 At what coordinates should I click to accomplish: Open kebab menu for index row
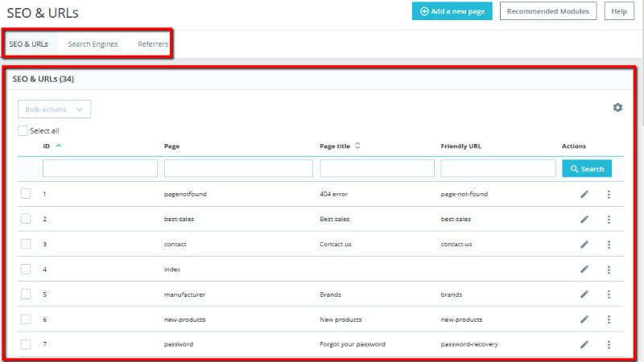609,269
